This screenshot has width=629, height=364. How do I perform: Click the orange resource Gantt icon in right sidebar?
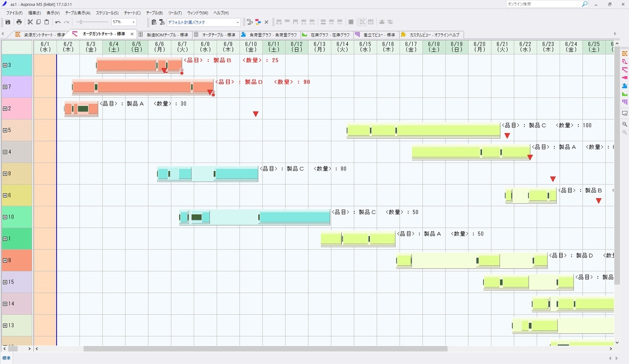(625, 54)
